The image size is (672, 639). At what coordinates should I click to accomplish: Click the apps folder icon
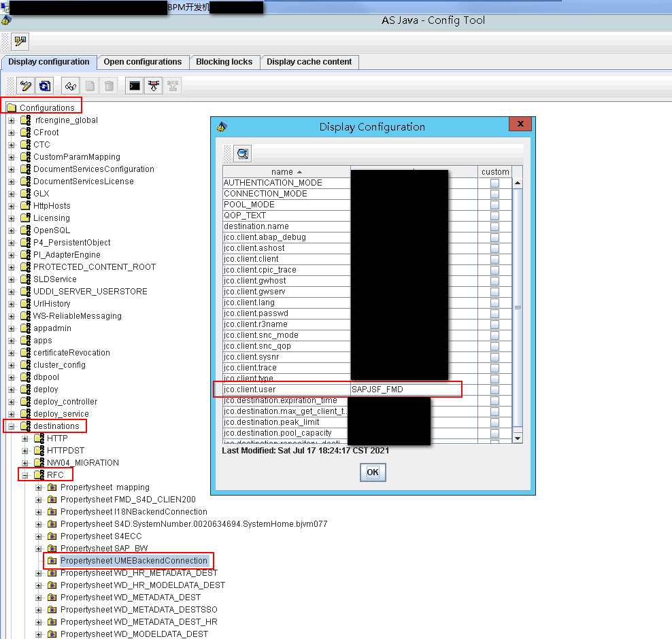coord(26,341)
